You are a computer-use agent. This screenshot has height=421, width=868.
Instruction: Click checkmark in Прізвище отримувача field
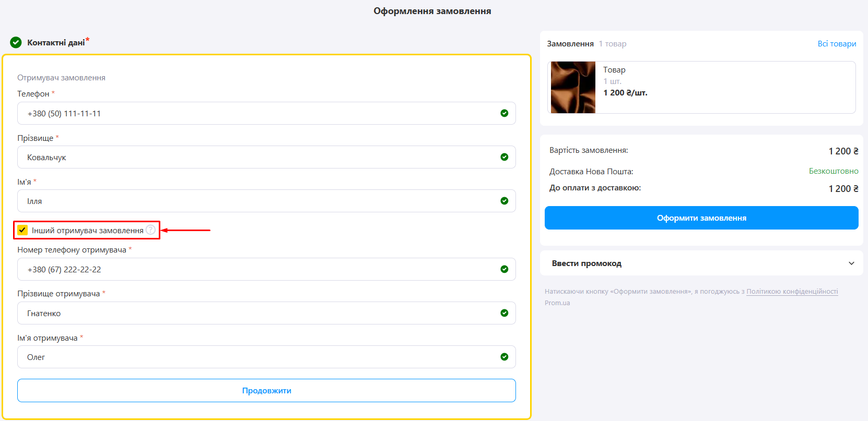tap(504, 313)
